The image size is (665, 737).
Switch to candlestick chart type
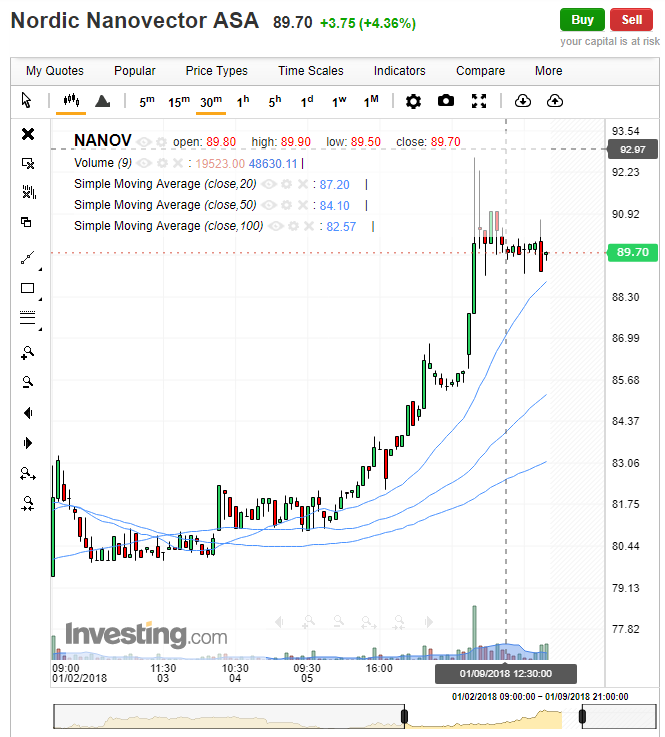71,101
